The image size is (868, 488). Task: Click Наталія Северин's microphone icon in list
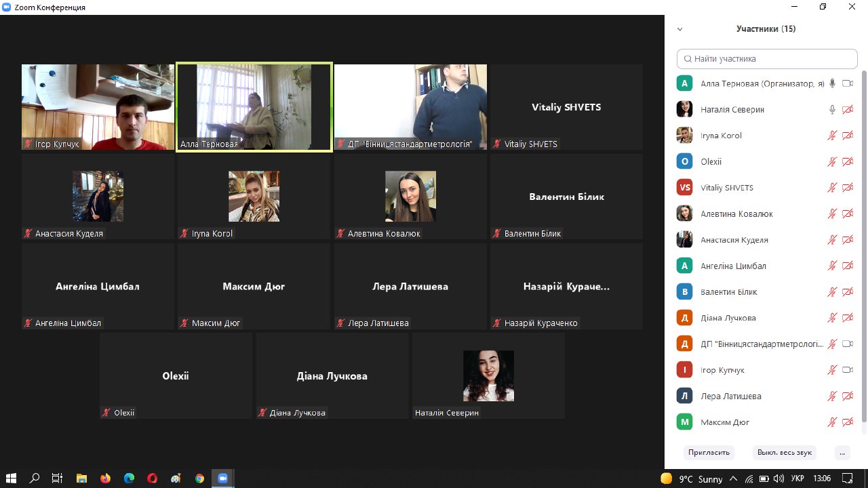pyautogui.click(x=832, y=109)
